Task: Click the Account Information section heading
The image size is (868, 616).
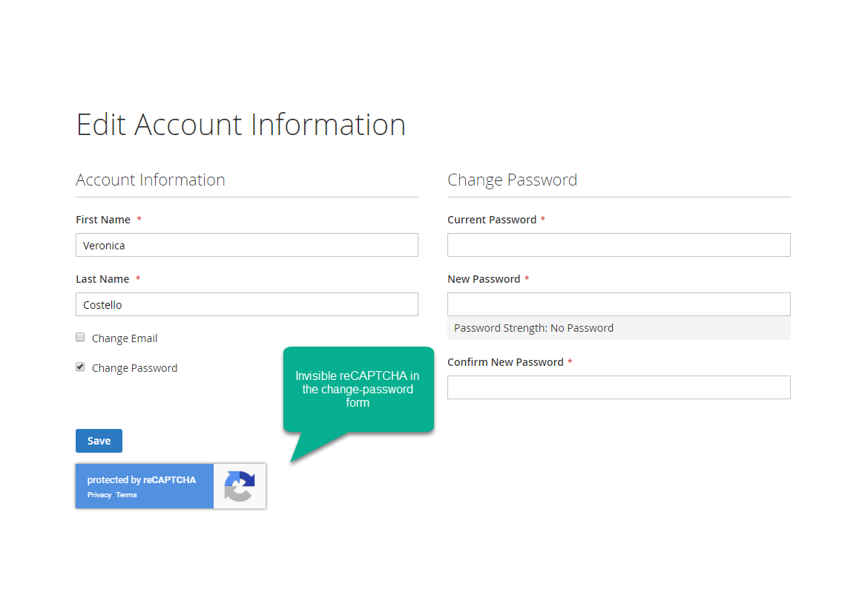Action: (151, 180)
